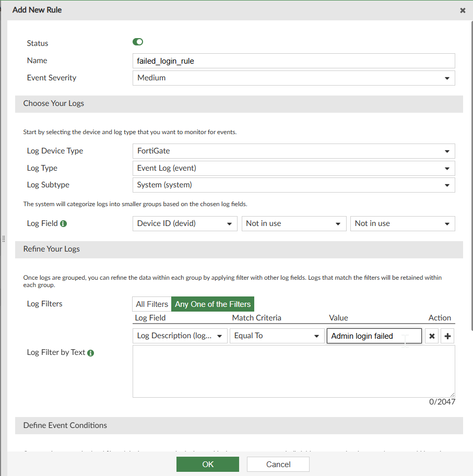Viewport: 473px width, 476px height.
Task: Open the Log Description filter field dropdown
Action: click(x=180, y=336)
